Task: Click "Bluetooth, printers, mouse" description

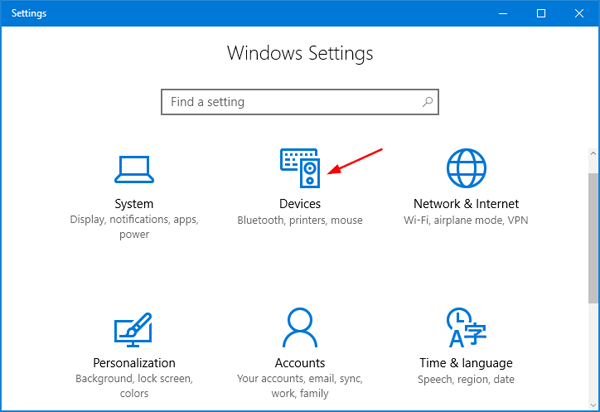Action: pyautogui.click(x=300, y=220)
